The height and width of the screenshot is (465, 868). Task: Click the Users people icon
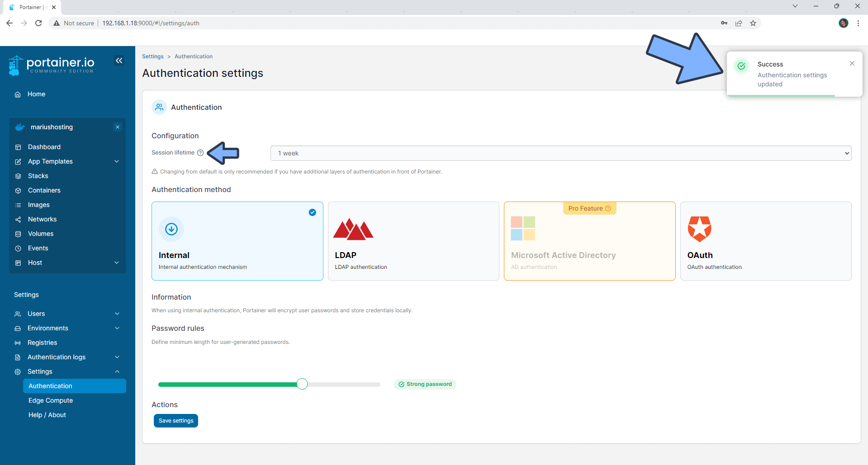tap(18, 314)
